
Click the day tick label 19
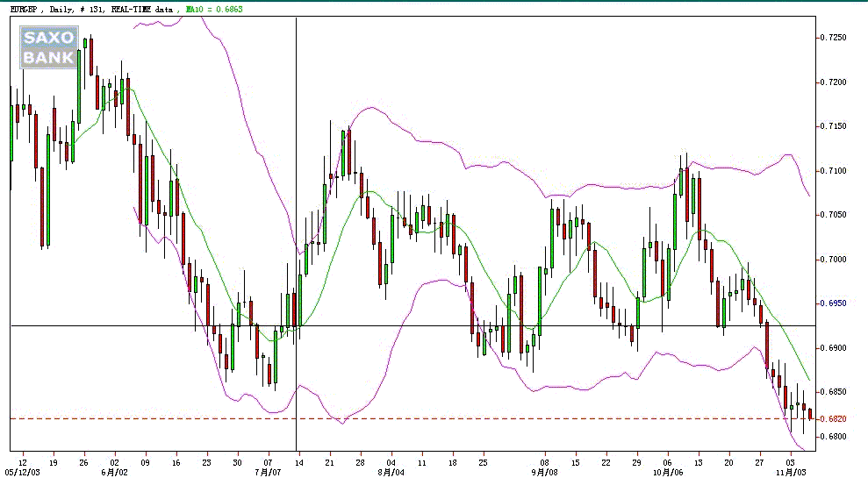tap(54, 463)
